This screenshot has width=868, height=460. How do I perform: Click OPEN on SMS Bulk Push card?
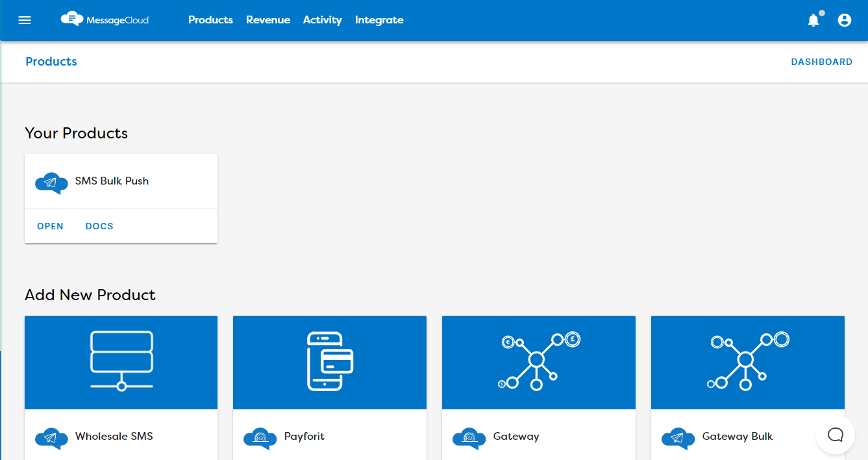[50, 226]
